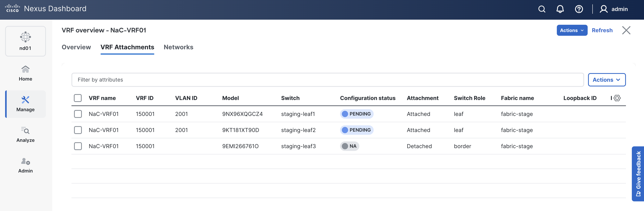
Task: Open the Admin sidebar section
Action: (26, 165)
